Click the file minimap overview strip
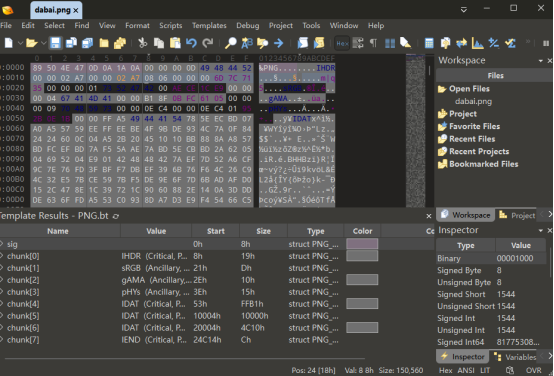Screen dimensions: 554x376 pyautogui.click(x=415, y=131)
